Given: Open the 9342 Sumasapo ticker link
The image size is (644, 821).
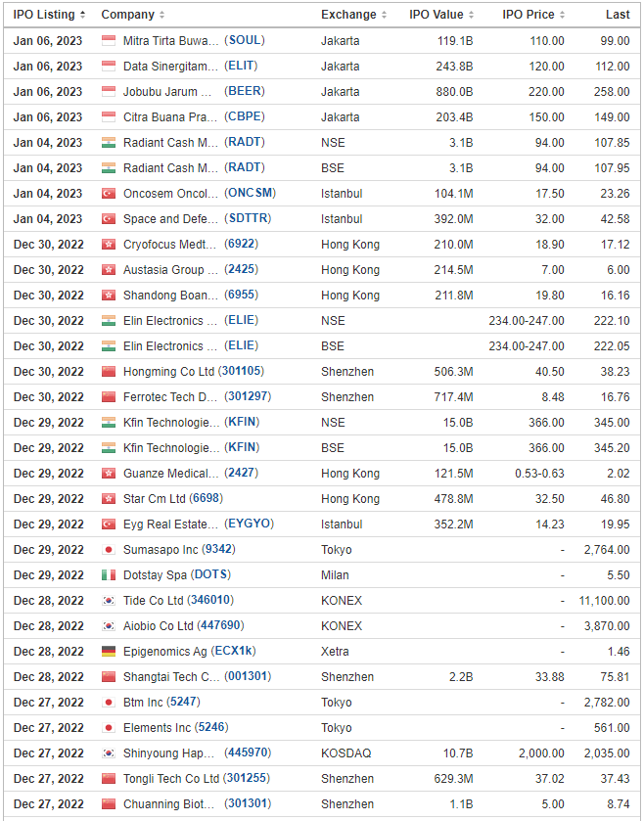Looking at the screenshot, I should click(x=218, y=549).
